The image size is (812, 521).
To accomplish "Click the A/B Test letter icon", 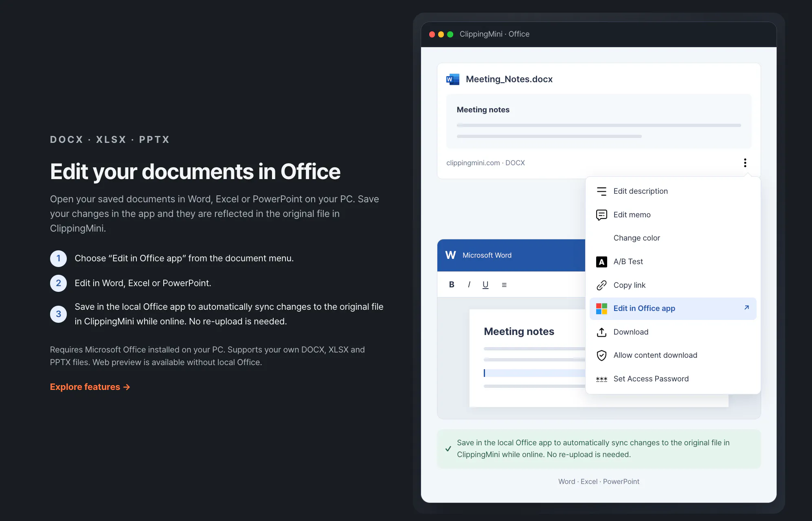I will tap(601, 262).
